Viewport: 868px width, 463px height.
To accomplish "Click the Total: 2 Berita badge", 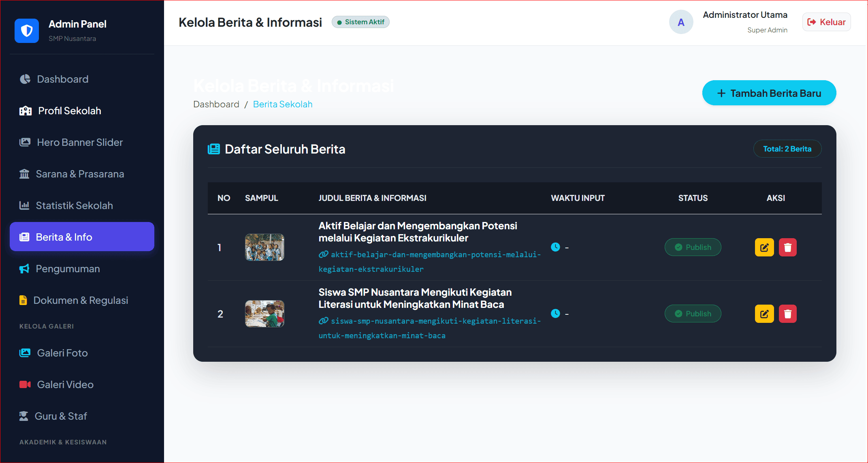I will (x=787, y=149).
